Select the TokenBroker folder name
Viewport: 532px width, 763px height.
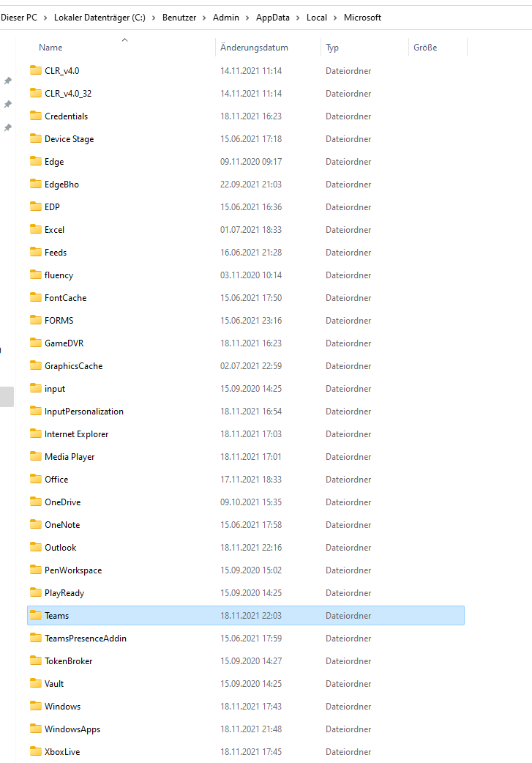click(69, 660)
